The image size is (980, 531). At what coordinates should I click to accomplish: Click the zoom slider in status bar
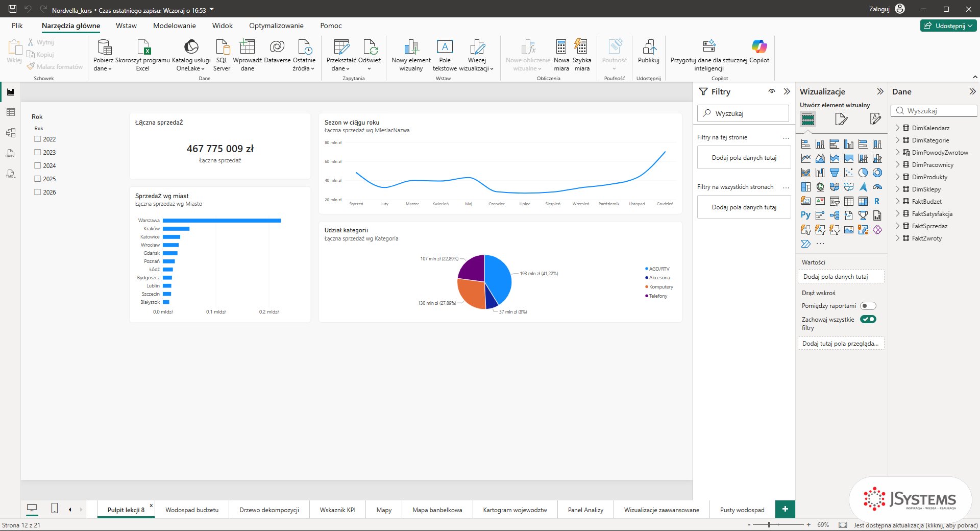[778, 524]
